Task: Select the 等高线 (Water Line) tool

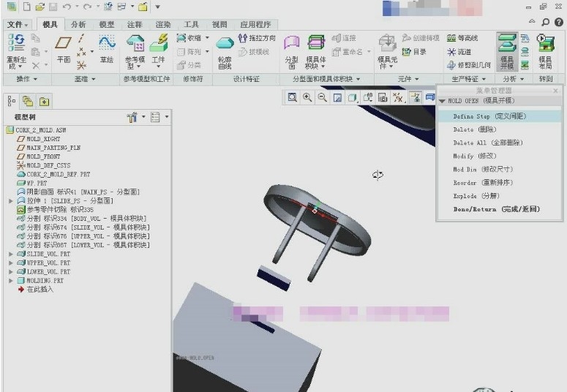Action: pos(462,38)
